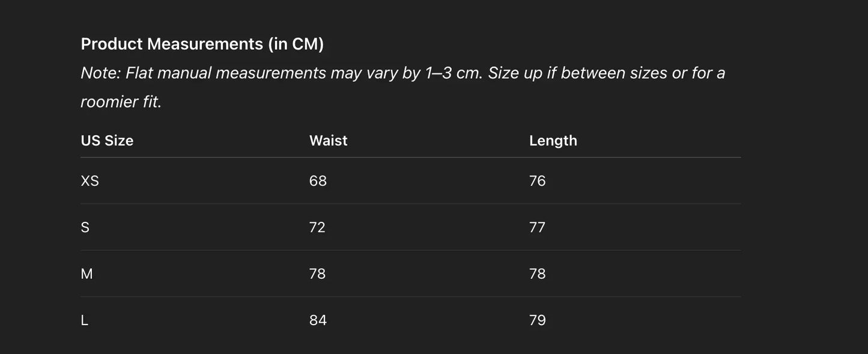Select the L size row label
This screenshot has width=868, height=354.
[84, 320]
